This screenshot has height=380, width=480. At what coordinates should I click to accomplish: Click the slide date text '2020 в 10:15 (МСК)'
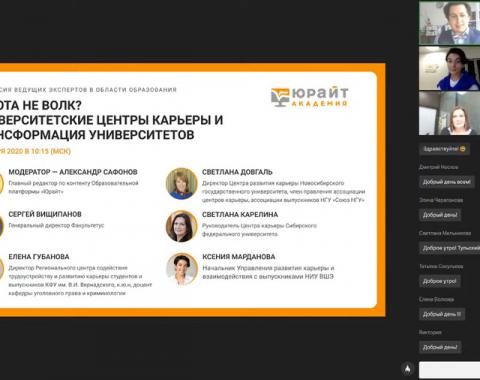39,151
